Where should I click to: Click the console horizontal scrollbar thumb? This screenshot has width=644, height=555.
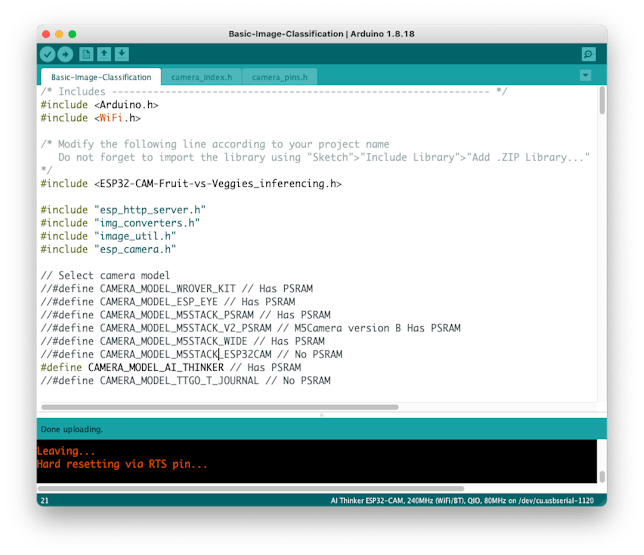coord(251,488)
